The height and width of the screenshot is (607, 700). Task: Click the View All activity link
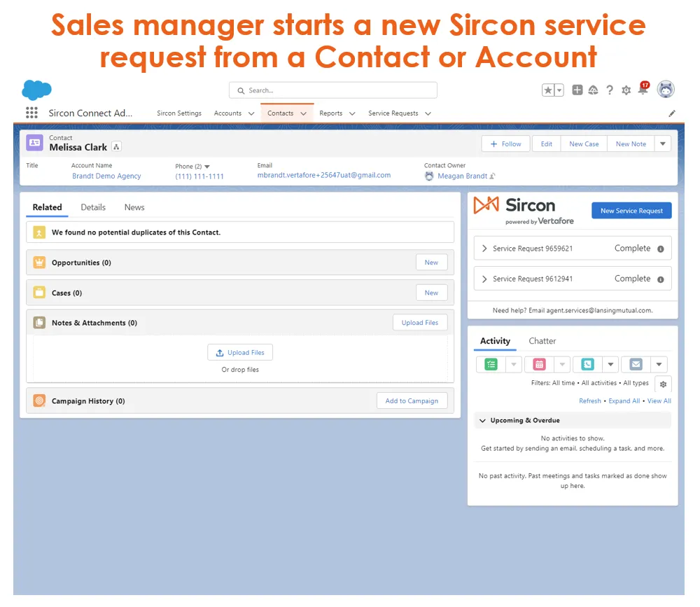click(659, 400)
